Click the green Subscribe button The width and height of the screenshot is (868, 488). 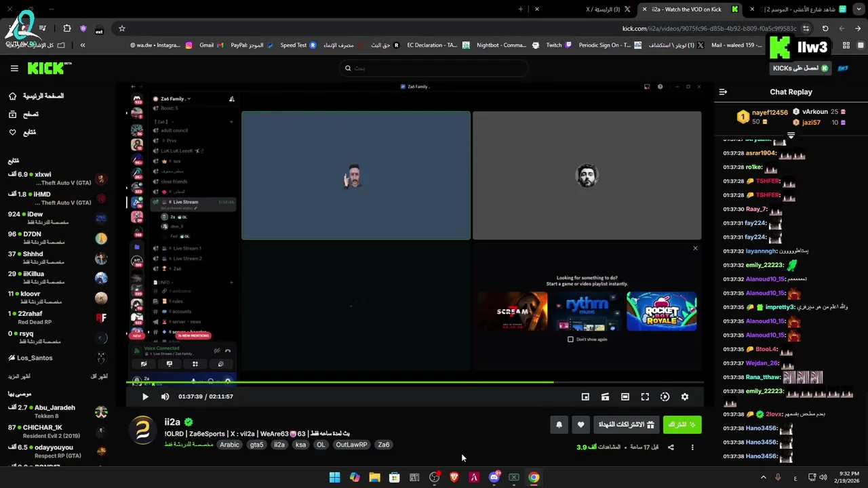pyautogui.click(x=682, y=425)
